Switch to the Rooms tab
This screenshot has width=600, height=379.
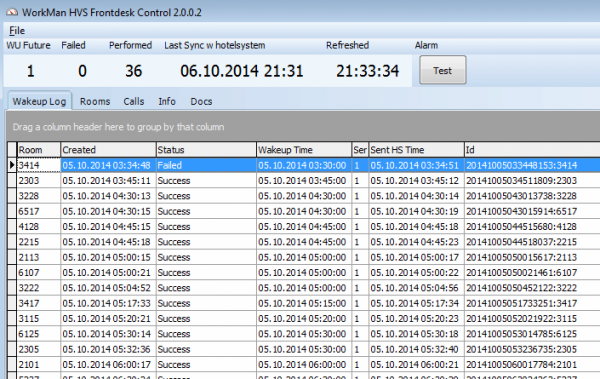[x=95, y=101]
